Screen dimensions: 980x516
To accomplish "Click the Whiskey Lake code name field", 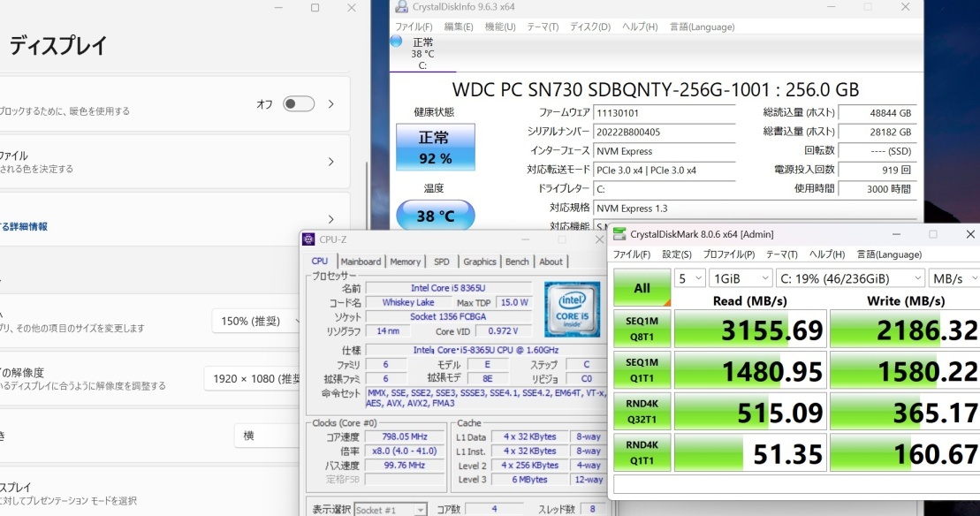I will point(408,302).
